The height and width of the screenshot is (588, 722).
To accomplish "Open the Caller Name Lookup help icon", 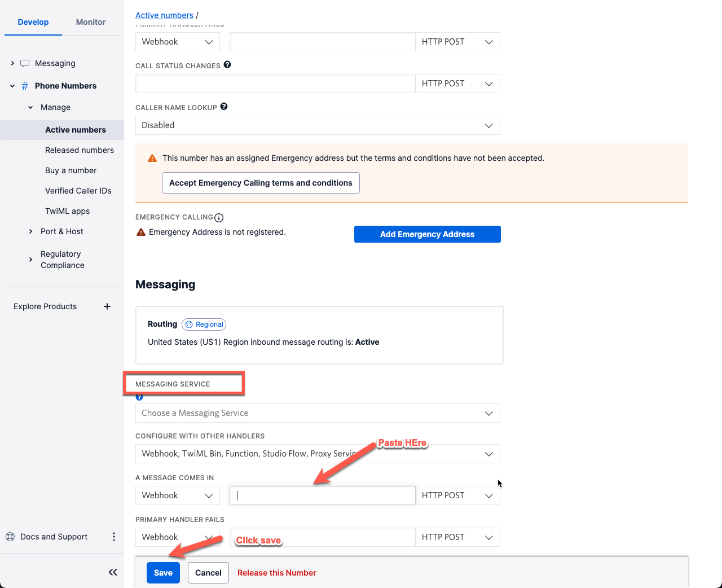I will point(224,107).
